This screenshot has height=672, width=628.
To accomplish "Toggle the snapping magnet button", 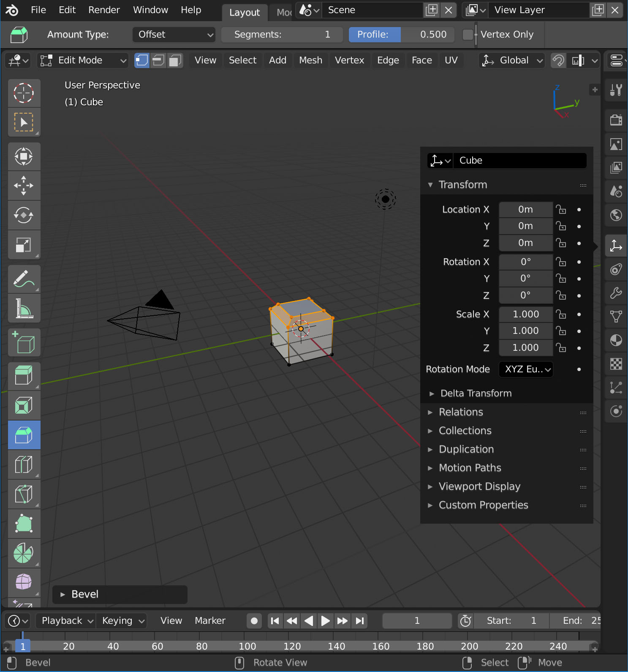I will (558, 60).
